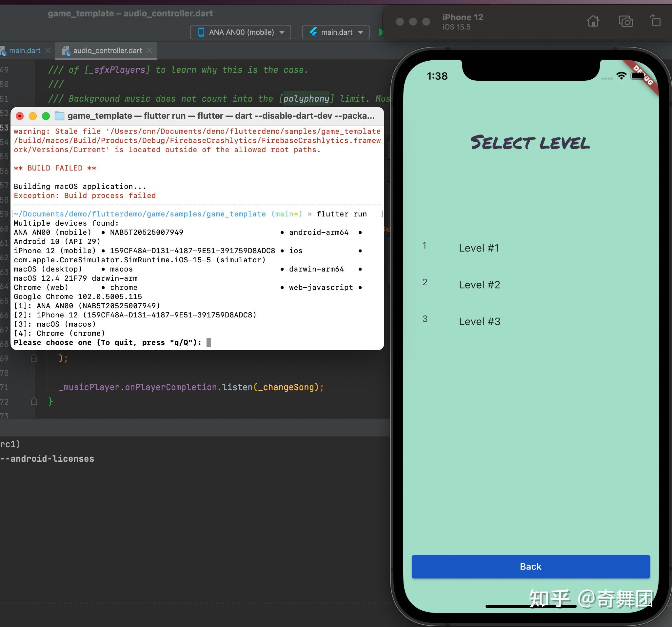
Task: Click the Flutter logo in run configuration
Action: pyautogui.click(x=313, y=32)
